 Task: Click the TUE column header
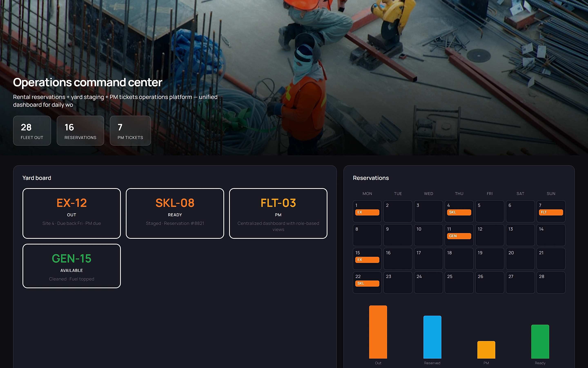pos(398,193)
